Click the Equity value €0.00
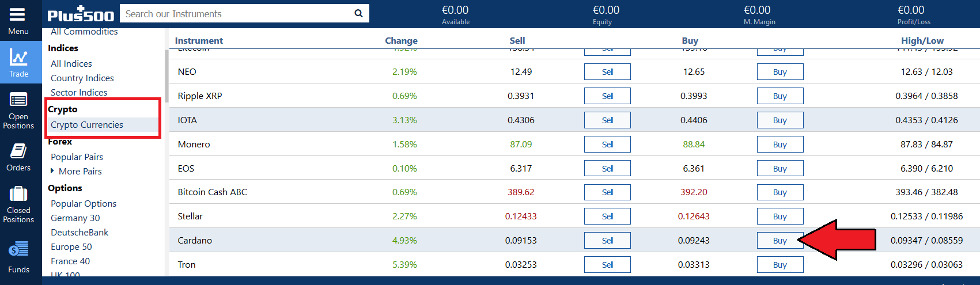 [606, 10]
